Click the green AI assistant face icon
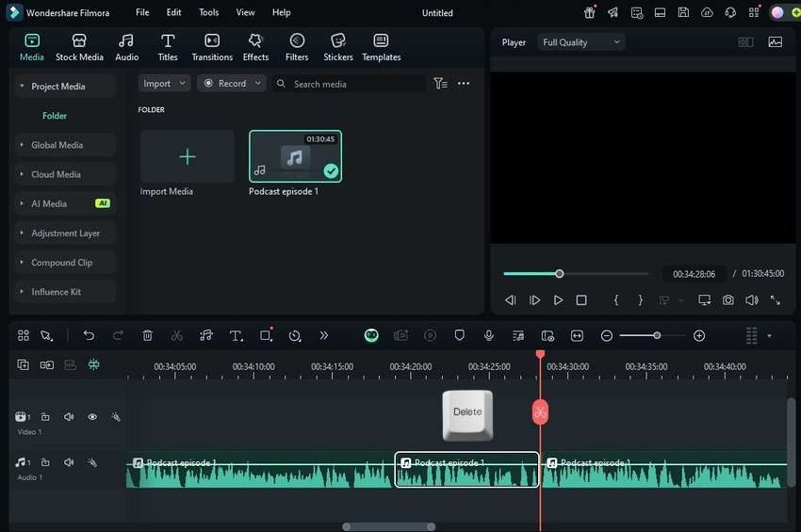Viewport: 801px width, 532px height. [x=371, y=335]
